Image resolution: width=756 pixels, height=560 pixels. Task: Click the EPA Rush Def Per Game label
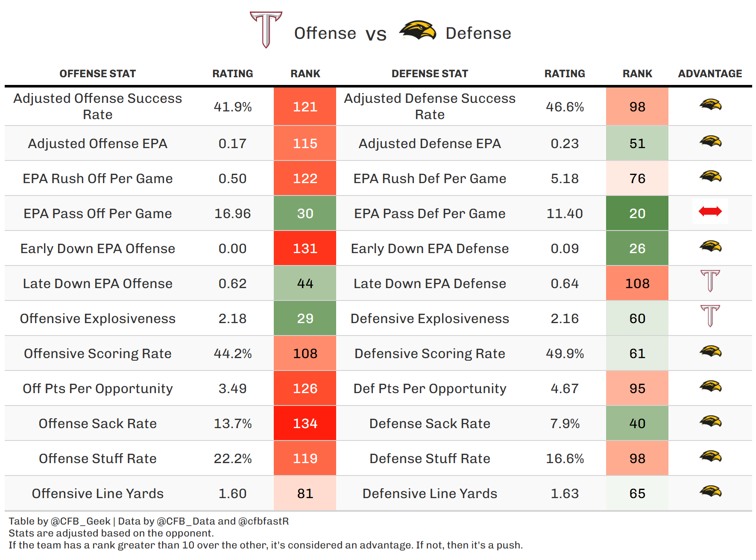430,178
